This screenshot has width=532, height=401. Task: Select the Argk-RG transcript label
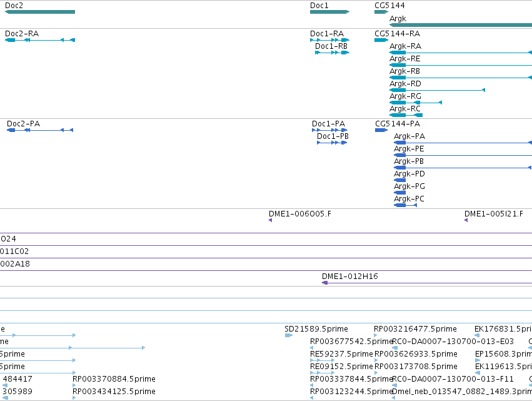(x=406, y=96)
